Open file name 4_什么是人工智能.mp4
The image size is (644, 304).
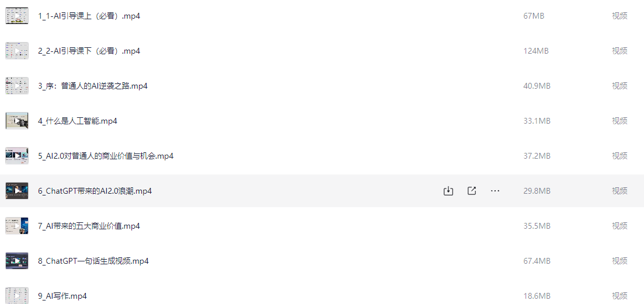click(x=78, y=121)
